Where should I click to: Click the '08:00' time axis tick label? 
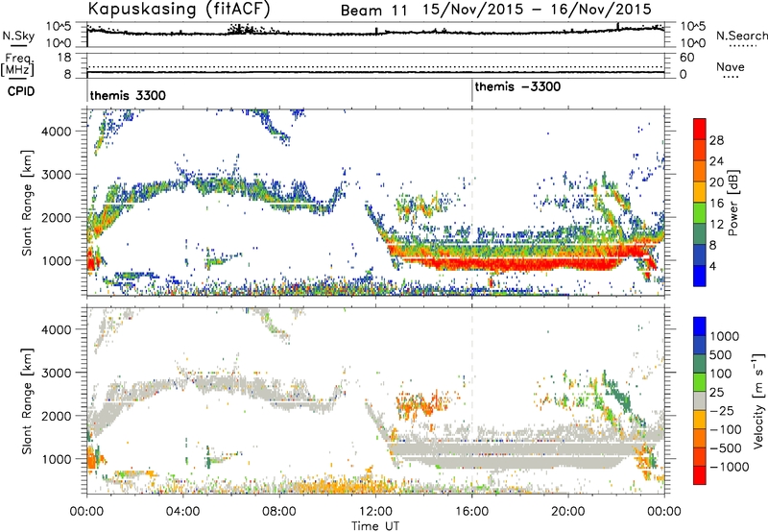coord(279,512)
